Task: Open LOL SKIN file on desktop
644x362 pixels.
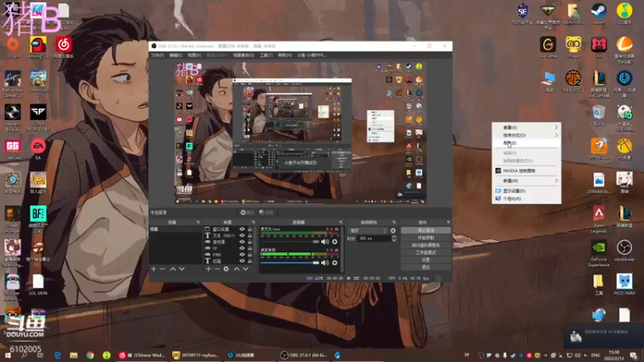Action: pos(38,285)
